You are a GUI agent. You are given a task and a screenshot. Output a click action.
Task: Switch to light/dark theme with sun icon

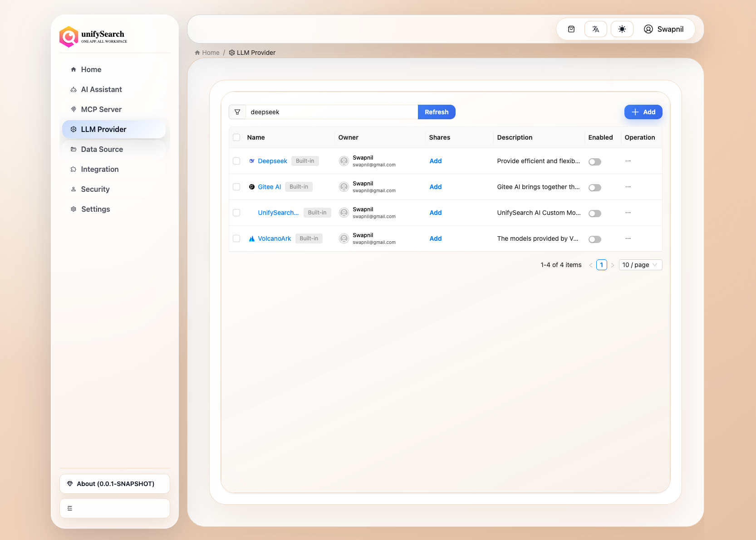(x=622, y=29)
